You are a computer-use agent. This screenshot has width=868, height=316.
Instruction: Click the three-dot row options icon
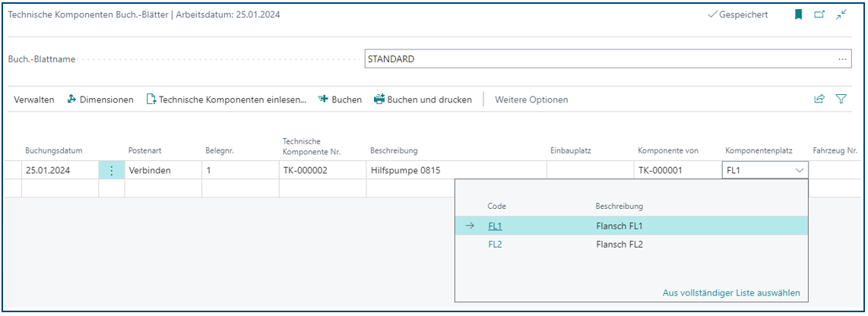[112, 171]
